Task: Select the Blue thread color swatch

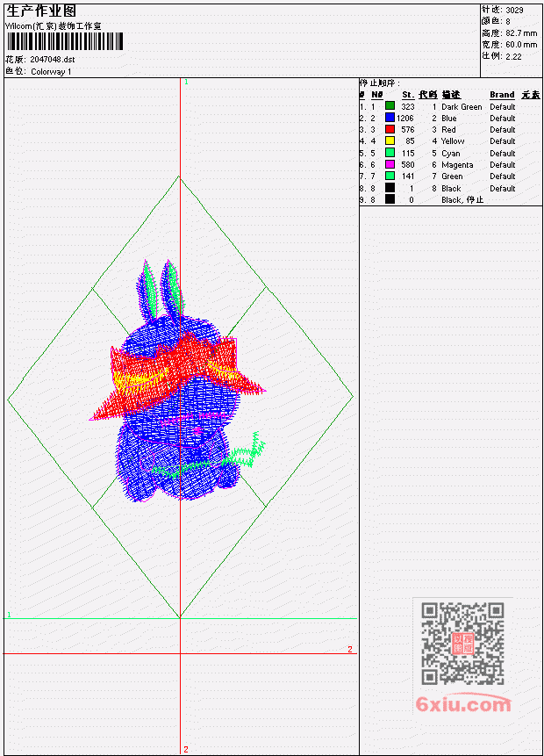Action: [390, 117]
